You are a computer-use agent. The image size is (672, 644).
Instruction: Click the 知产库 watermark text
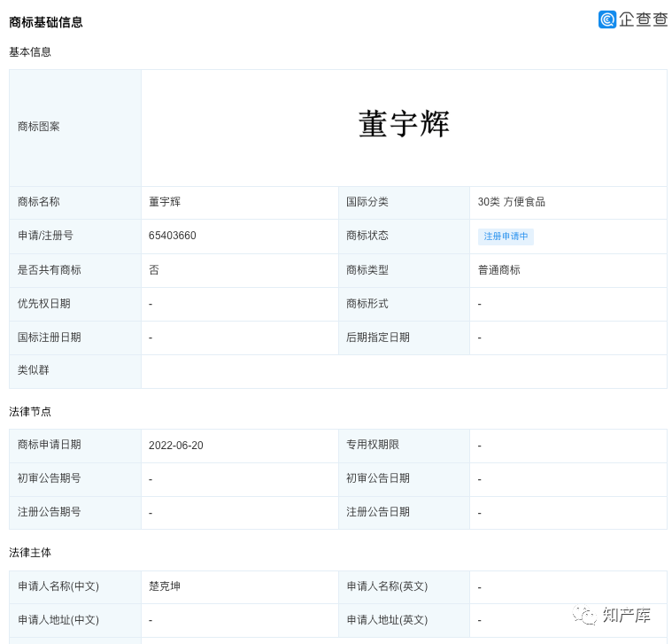(627, 615)
